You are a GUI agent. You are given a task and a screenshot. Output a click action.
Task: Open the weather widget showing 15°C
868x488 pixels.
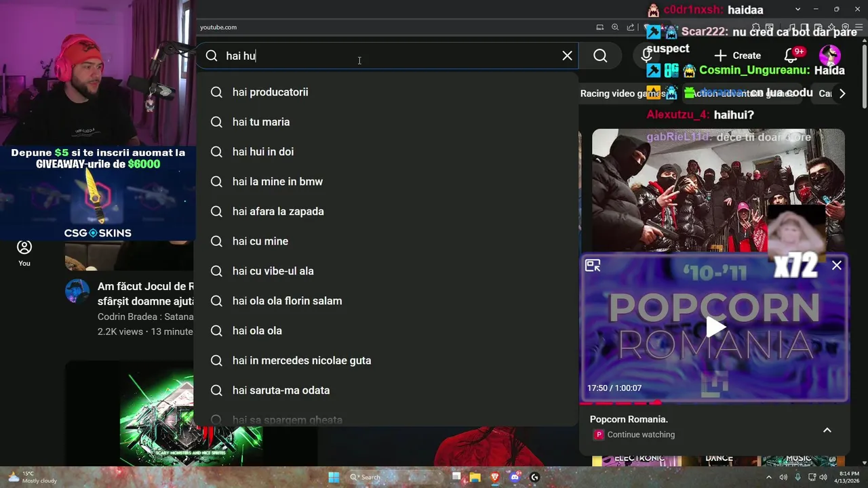tap(33, 477)
